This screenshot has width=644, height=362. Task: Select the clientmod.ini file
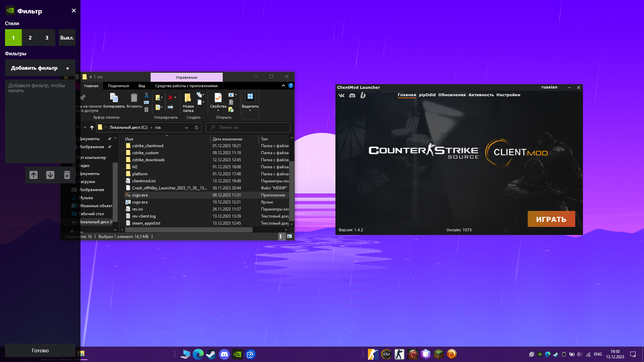click(144, 181)
